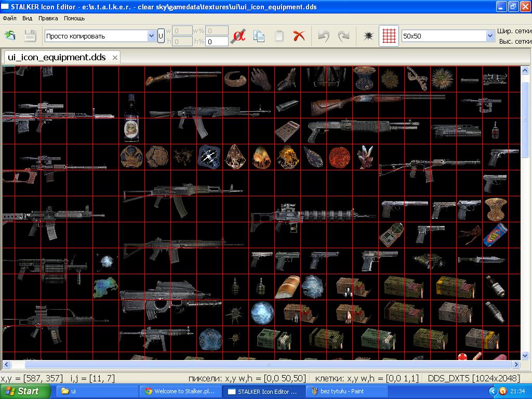Switch to bez tytułu - Paint taskbar button
532x399 pixels.
pos(347,391)
